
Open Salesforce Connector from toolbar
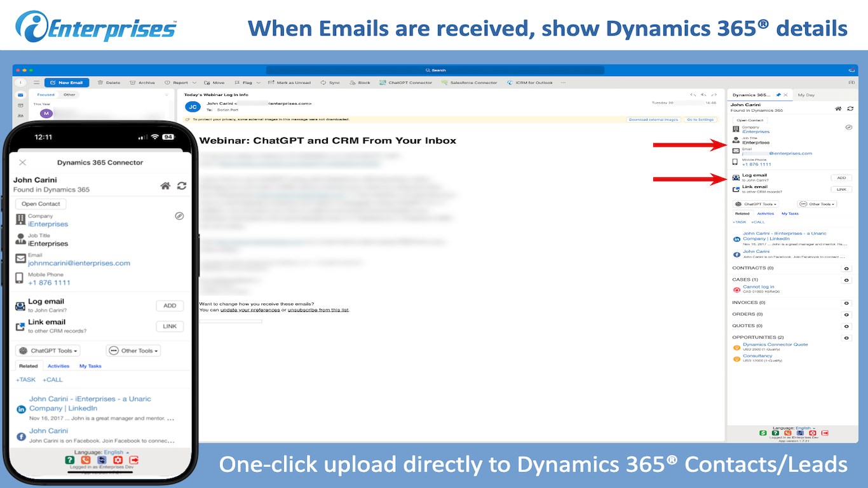(470, 83)
